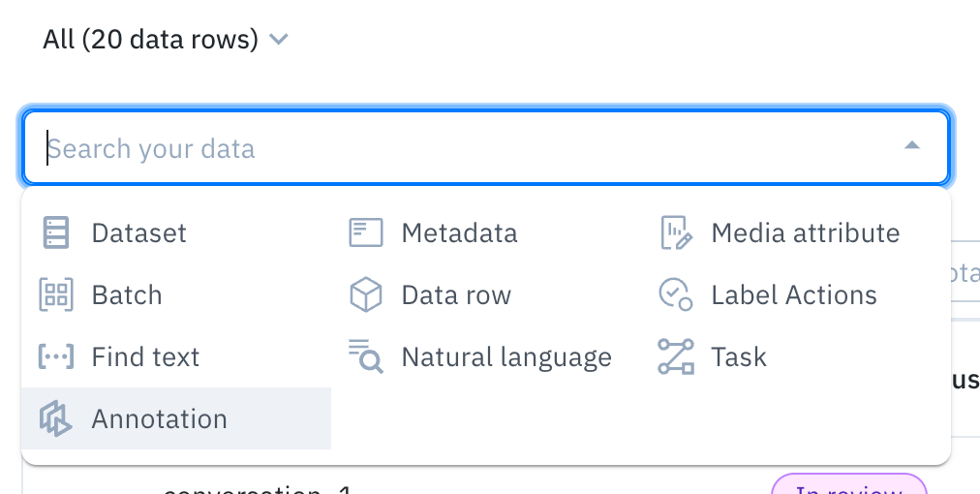Select the Annotation filter option
This screenshot has width=980, height=494.
pos(160,419)
